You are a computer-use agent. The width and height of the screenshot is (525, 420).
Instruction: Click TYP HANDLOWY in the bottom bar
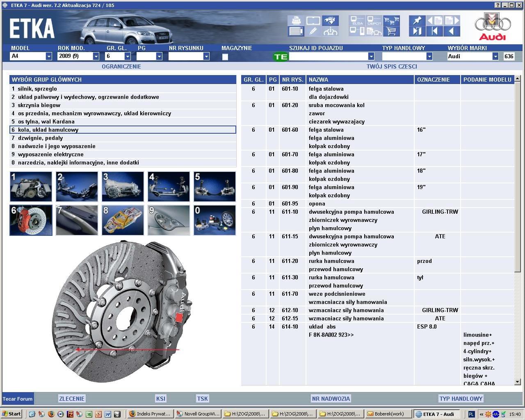coord(461,399)
